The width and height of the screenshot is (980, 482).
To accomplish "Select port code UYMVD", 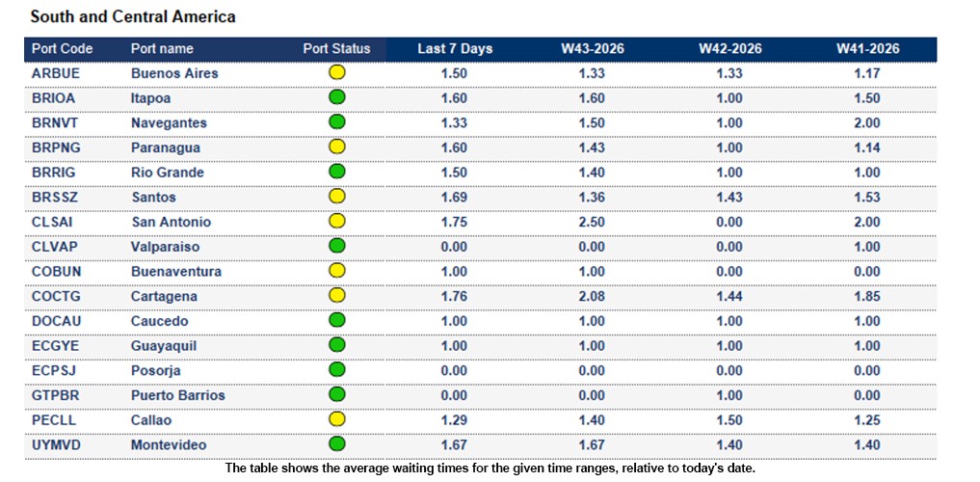I will click(x=56, y=445).
